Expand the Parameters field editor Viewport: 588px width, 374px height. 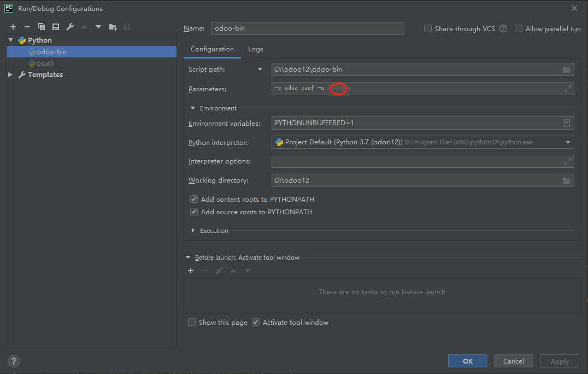tap(567, 89)
